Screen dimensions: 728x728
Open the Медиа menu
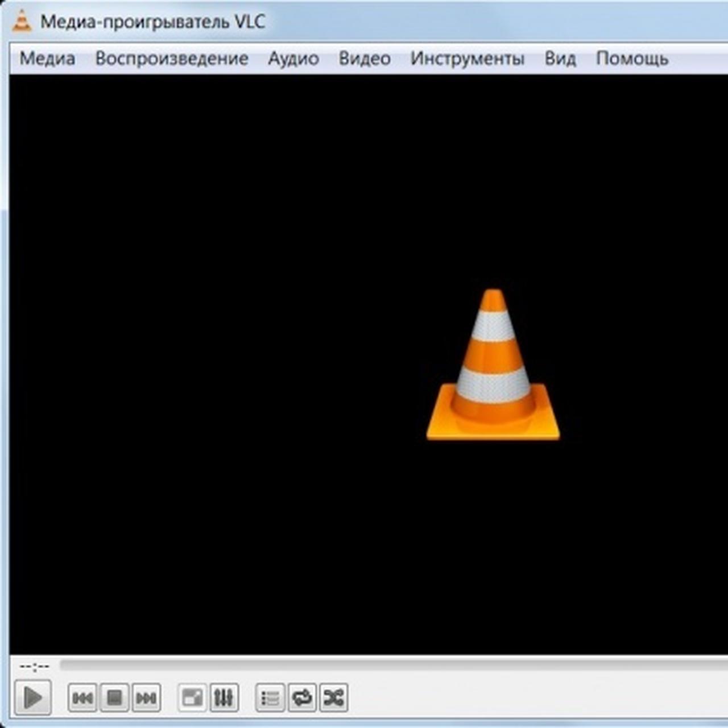[47, 59]
